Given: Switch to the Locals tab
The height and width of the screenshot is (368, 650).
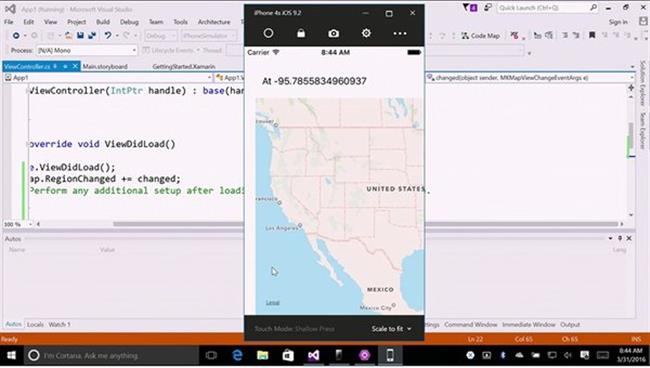Looking at the screenshot, I should pos(35,324).
